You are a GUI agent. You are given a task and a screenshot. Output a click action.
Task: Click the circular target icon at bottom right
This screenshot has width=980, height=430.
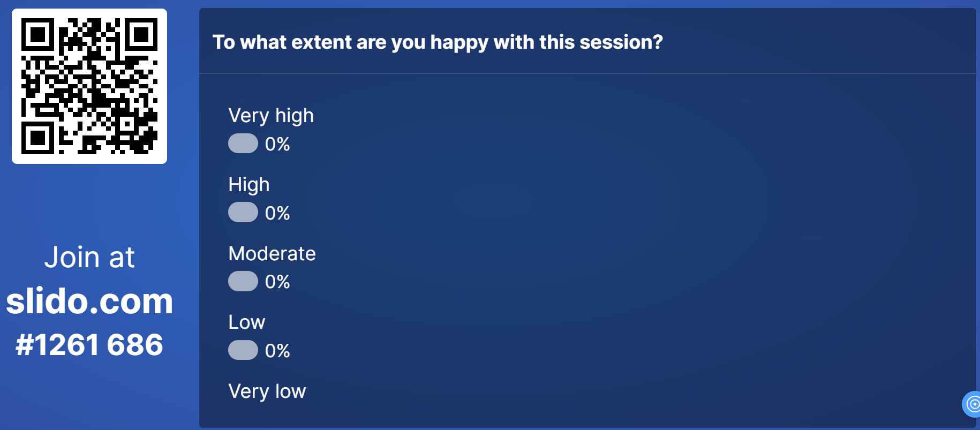point(973,404)
